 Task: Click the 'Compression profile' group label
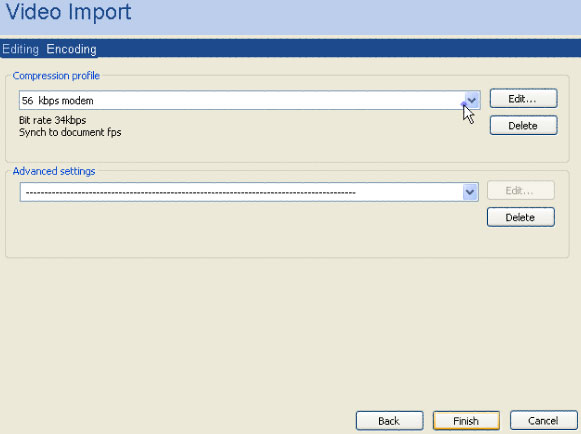point(56,76)
